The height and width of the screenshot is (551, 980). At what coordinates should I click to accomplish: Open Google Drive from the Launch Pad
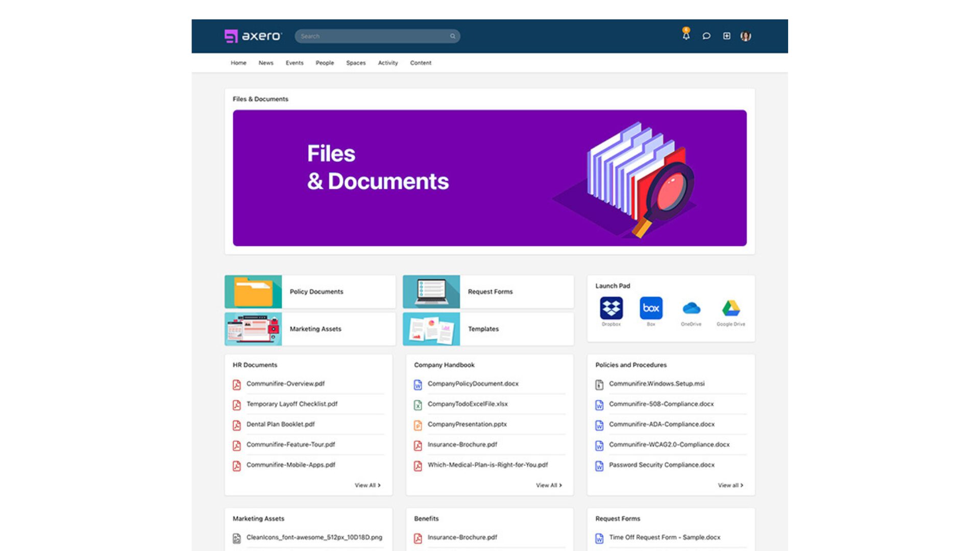730,308
